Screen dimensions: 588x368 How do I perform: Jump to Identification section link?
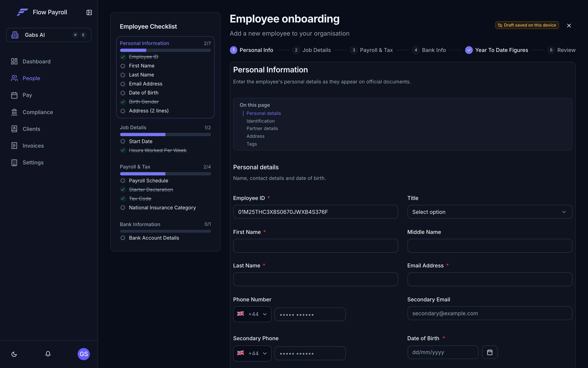(x=261, y=121)
